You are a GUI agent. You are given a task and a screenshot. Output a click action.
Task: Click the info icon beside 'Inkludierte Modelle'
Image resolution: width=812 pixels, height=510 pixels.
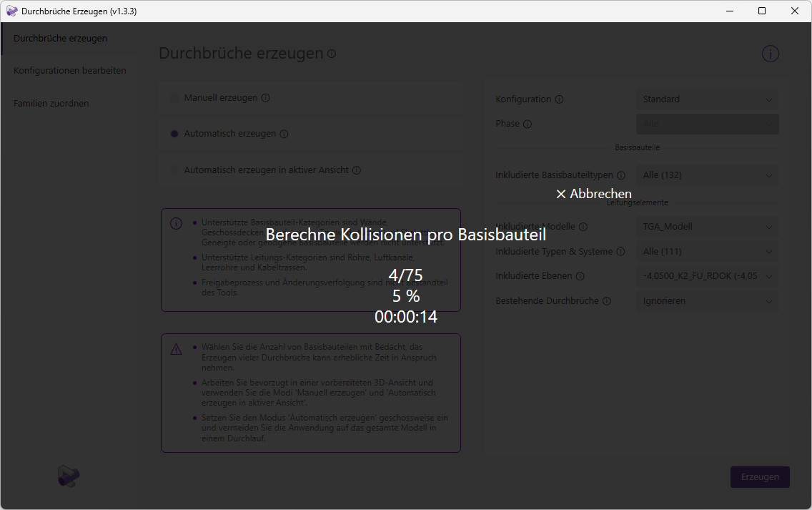click(x=584, y=226)
